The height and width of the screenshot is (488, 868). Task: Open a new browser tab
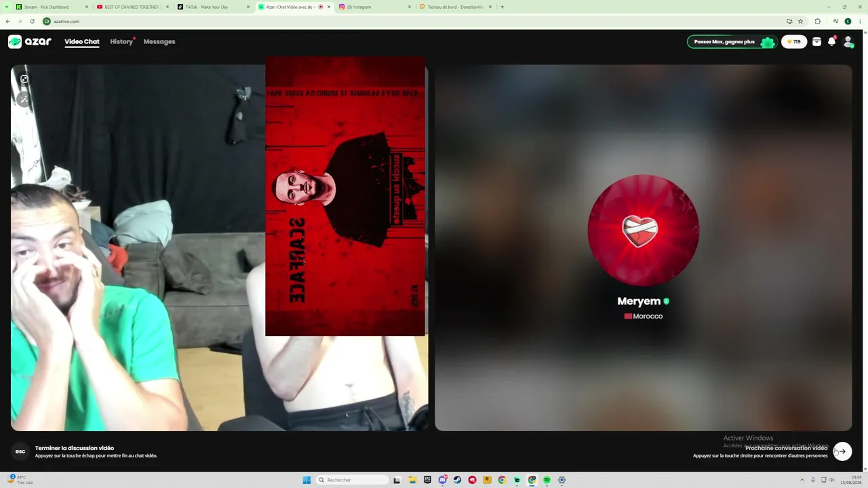coord(502,7)
